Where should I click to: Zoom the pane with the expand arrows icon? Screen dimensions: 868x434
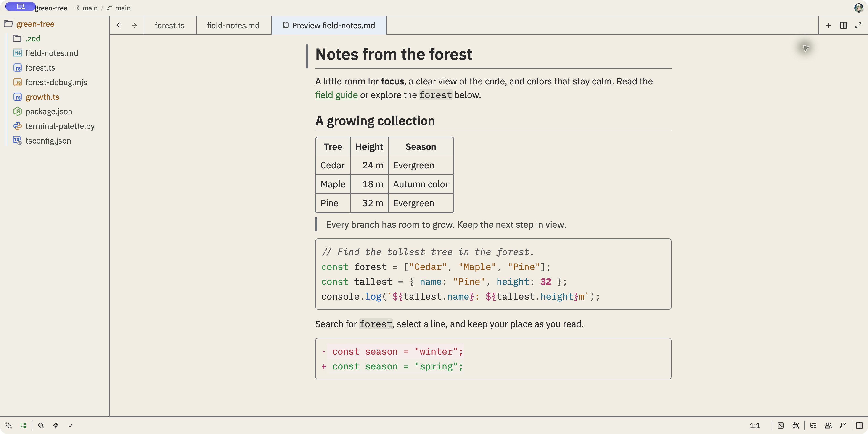(858, 25)
